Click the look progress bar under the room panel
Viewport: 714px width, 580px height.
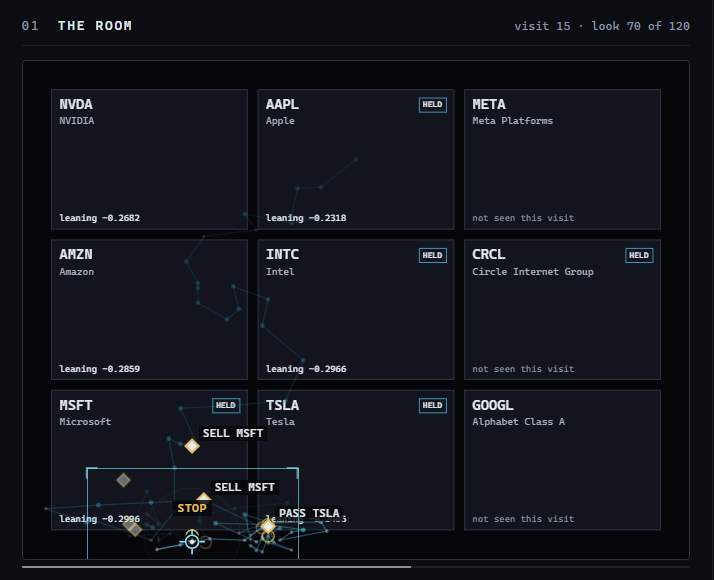pos(356,567)
